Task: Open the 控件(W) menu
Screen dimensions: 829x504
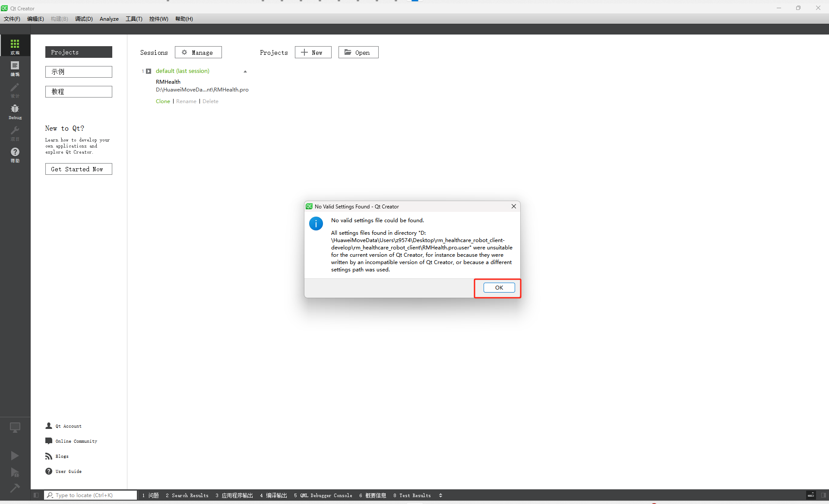Action: (x=158, y=19)
